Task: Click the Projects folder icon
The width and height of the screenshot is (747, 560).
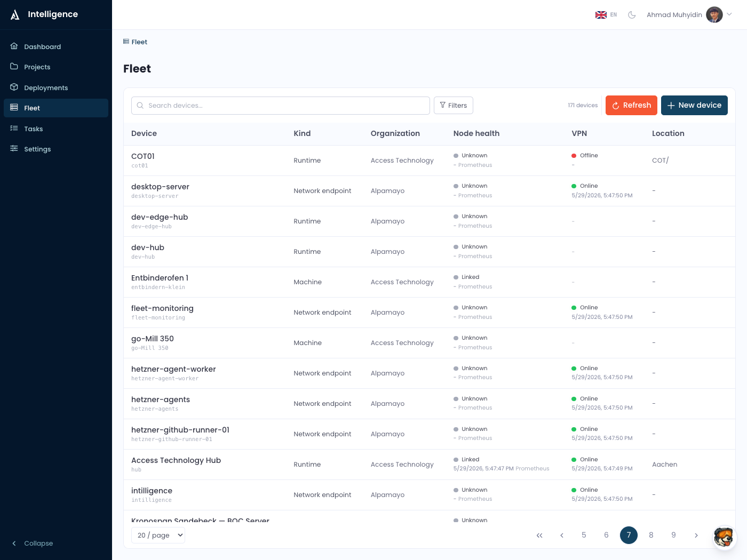Action: click(14, 67)
